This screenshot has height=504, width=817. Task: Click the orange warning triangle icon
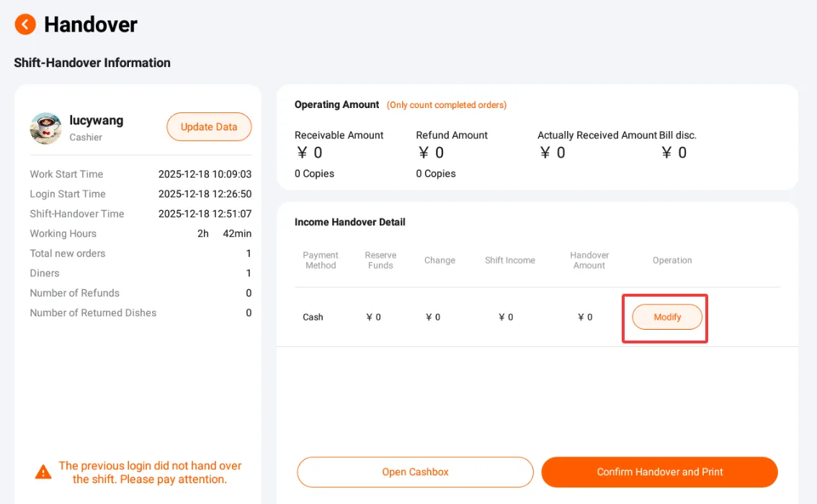pos(43,472)
